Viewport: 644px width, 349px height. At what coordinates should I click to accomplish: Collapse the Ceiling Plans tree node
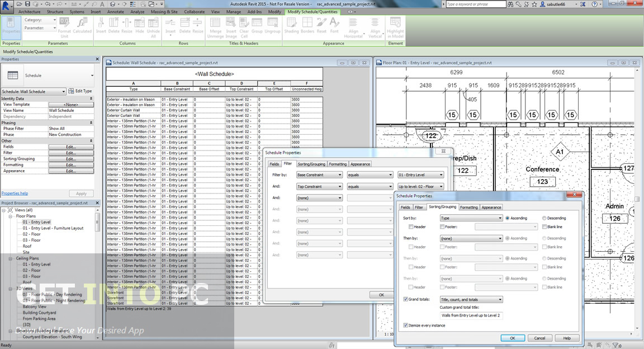click(x=10, y=258)
